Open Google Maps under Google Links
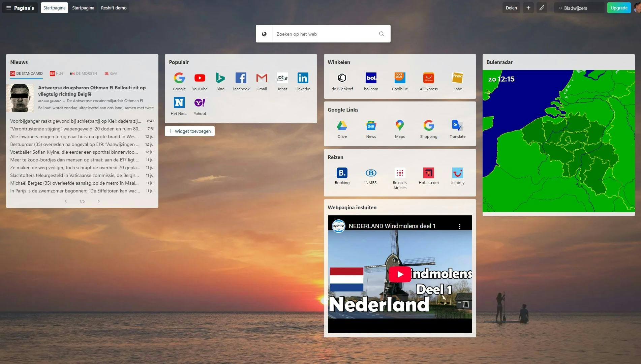This screenshot has width=641, height=364. point(400,128)
